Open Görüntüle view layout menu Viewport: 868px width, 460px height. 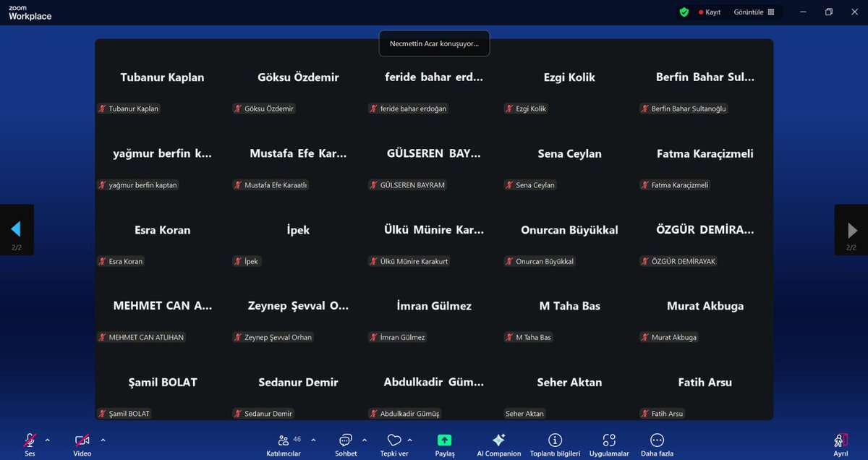[754, 12]
